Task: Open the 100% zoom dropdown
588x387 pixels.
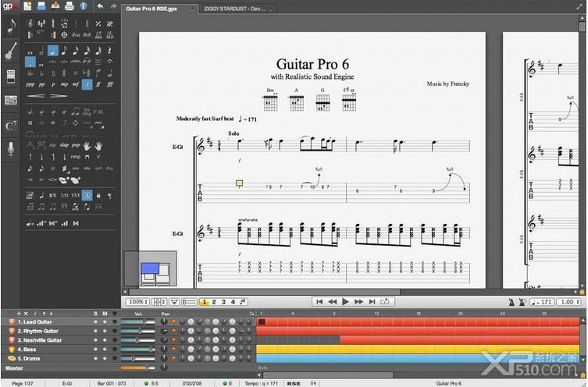Action: point(138,302)
